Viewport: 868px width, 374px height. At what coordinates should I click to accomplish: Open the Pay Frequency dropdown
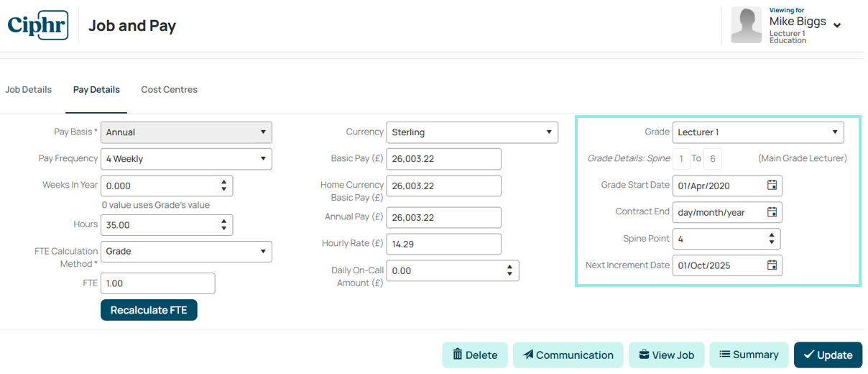(186, 159)
